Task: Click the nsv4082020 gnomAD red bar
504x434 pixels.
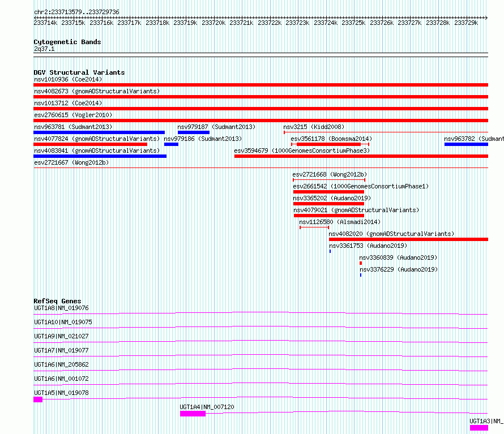Action: [408, 239]
